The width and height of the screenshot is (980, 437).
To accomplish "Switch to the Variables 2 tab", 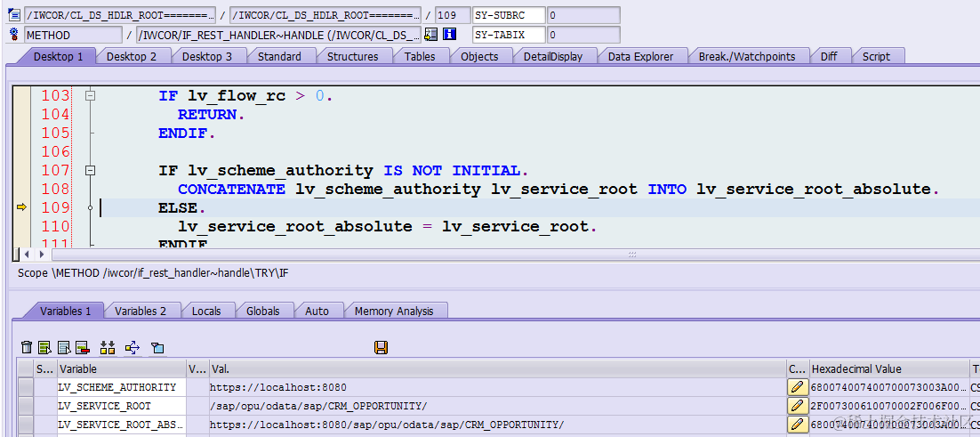I will [141, 311].
